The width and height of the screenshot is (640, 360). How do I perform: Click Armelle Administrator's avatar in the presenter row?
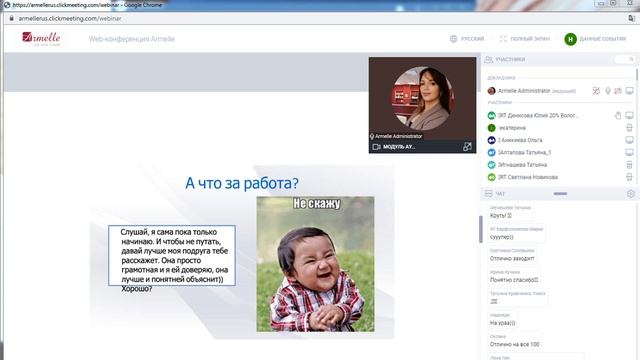(491, 91)
